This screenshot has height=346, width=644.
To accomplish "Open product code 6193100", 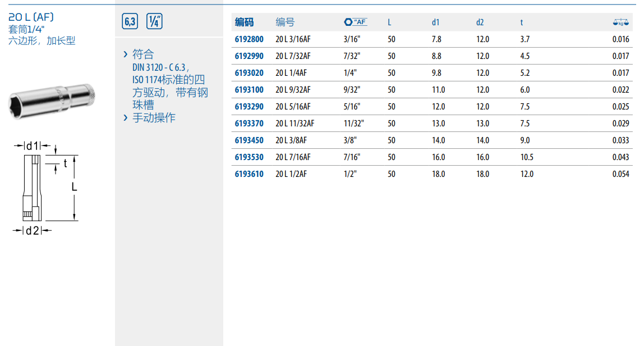I will (x=249, y=90).
